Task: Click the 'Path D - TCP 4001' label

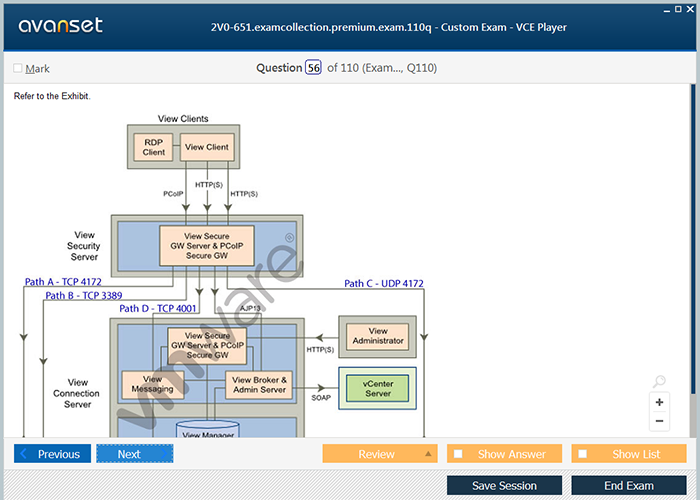Action: [x=158, y=308]
